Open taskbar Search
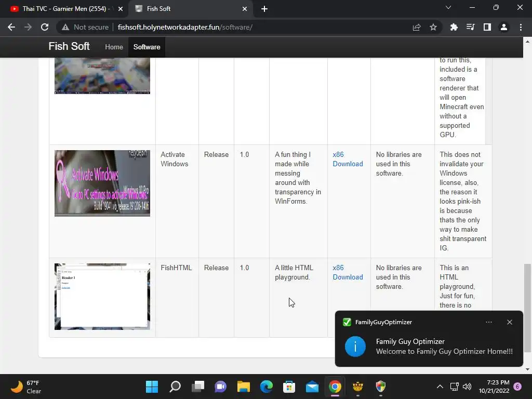This screenshot has height=399, width=532. click(175, 387)
